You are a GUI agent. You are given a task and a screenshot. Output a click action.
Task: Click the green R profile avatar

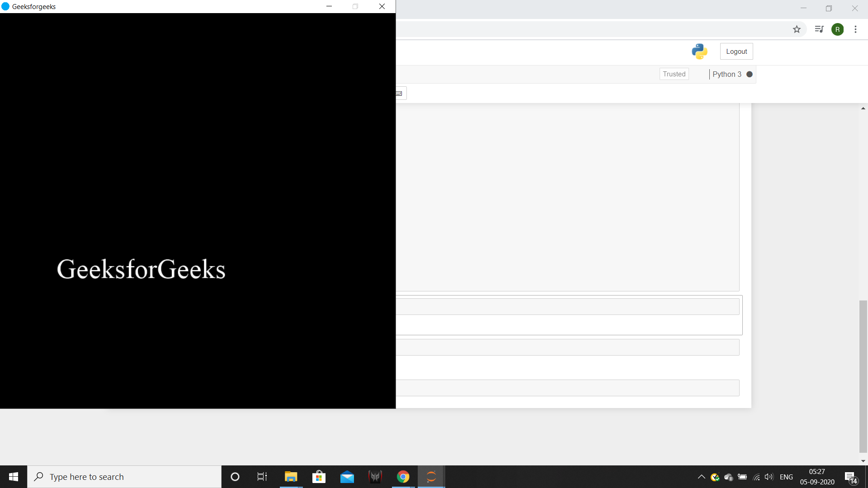(x=837, y=29)
